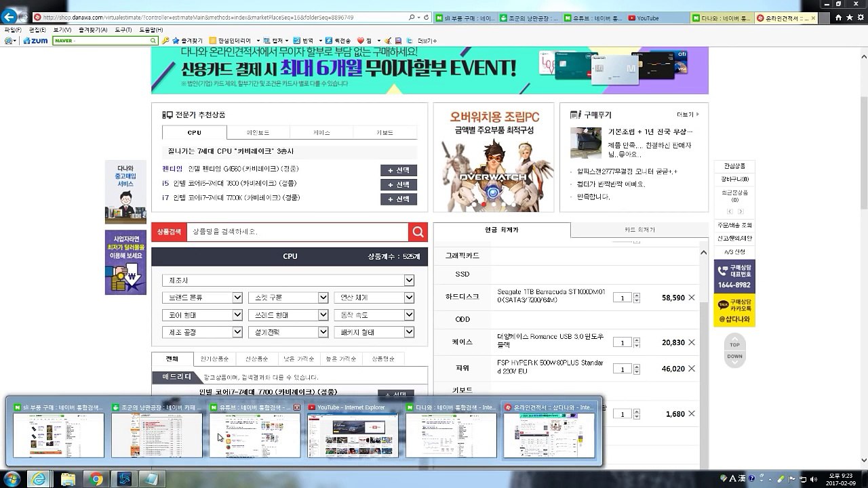
Task: Click 선택 for 펜티엄 G4560
Action: (399, 170)
